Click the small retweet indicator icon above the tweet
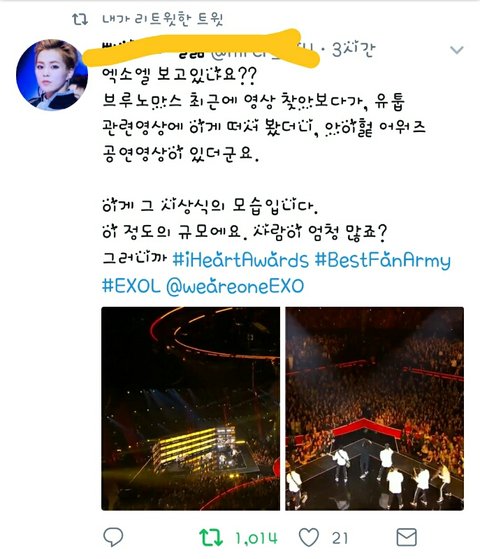The width and height of the screenshot is (480, 559). (80, 19)
